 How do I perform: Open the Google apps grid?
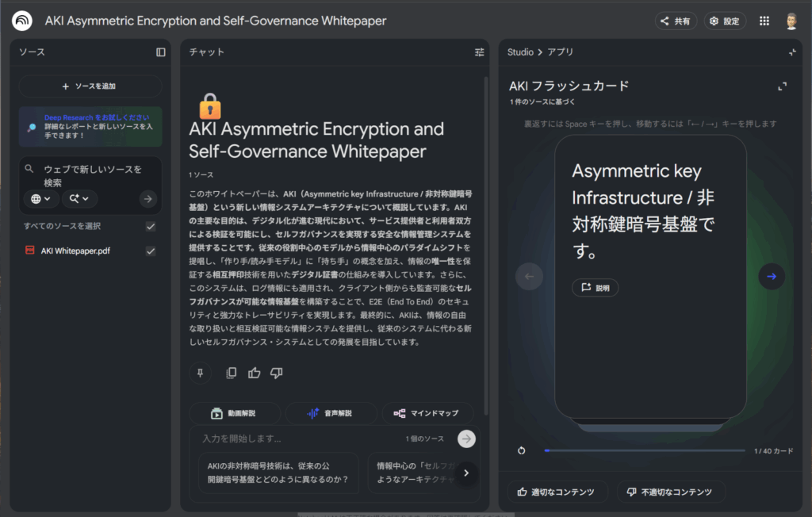pyautogui.click(x=764, y=21)
